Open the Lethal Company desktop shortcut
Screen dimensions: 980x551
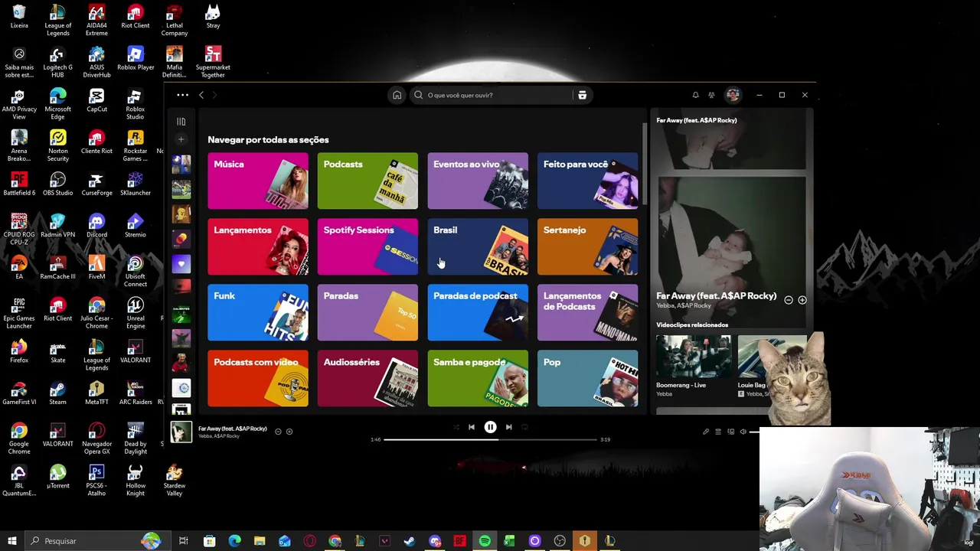tap(175, 21)
